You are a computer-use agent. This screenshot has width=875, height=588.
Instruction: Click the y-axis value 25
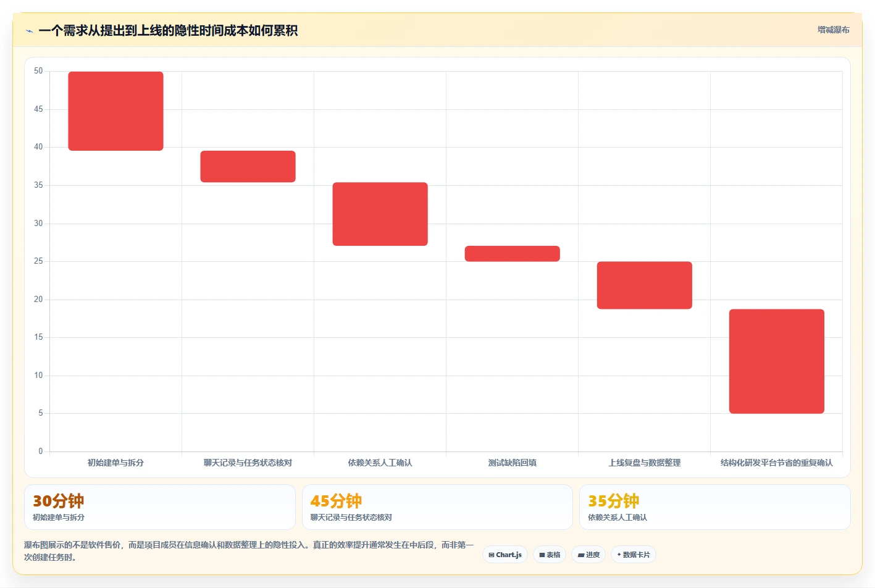38,261
